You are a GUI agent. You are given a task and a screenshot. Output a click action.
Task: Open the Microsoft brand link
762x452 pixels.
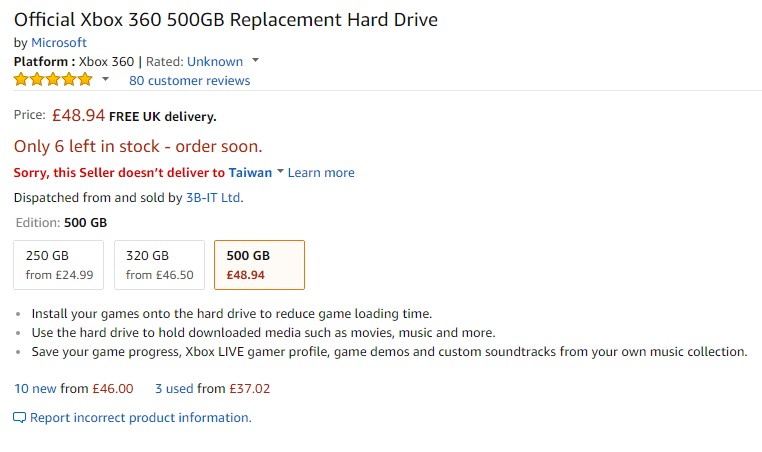(59, 42)
